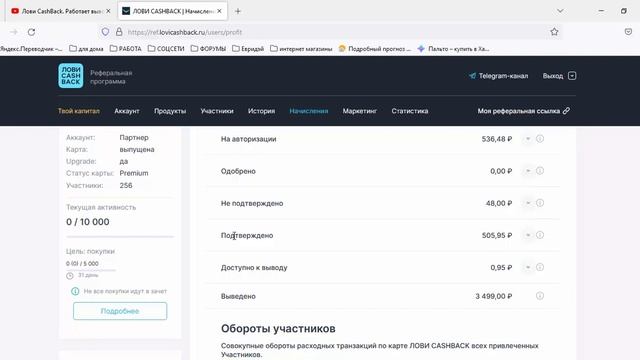
Task: Open the Яндекс.Переводчик bookmark
Action: 31,49
